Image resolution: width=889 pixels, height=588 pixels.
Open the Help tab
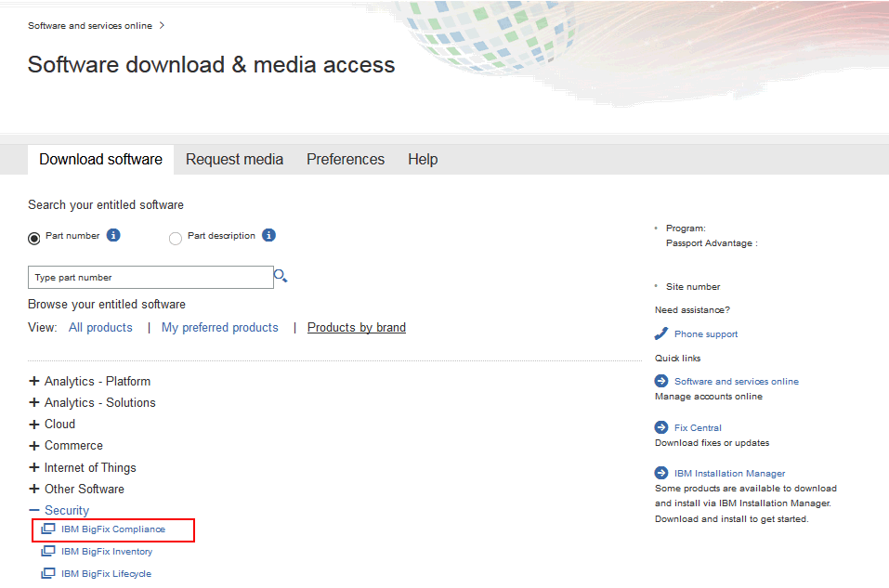423,160
